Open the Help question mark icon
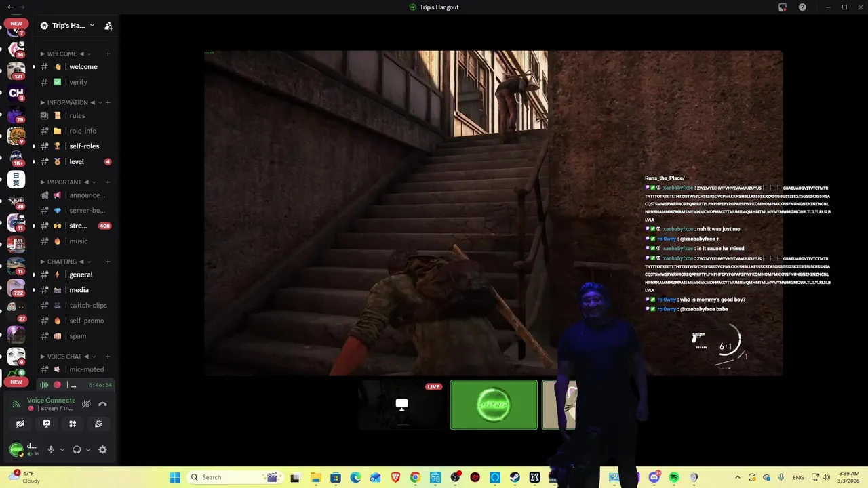Image resolution: width=868 pixels, height=488 pixels. (803, 7)
